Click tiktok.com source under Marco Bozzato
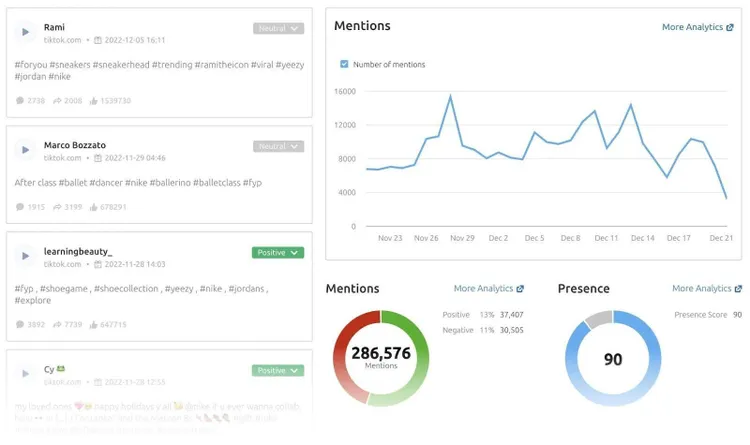The height and width of the screenshot is (445, 750). (x=62, y=158)
